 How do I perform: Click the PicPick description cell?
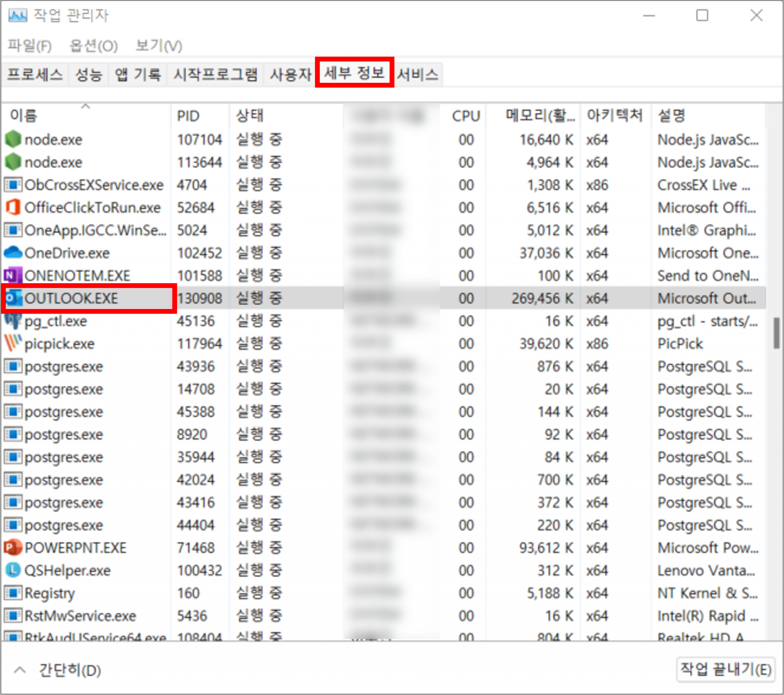pos(680,344)
